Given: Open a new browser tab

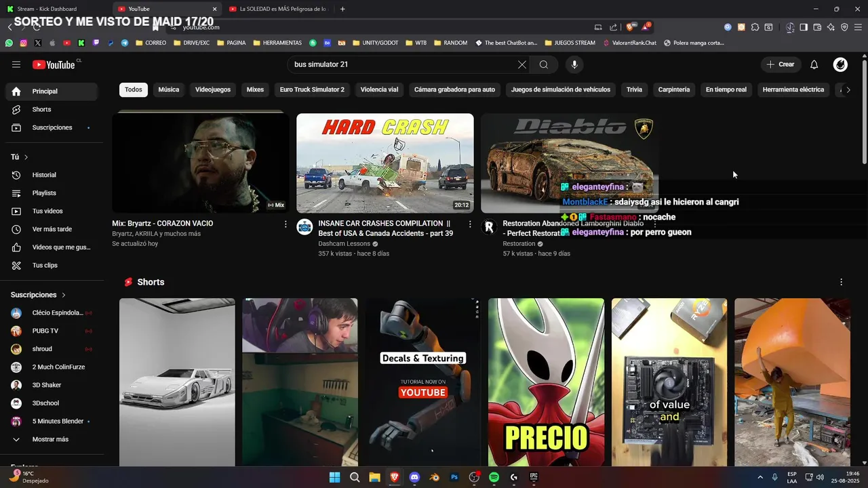Looking at the screenshot, I should pos(342,9).
